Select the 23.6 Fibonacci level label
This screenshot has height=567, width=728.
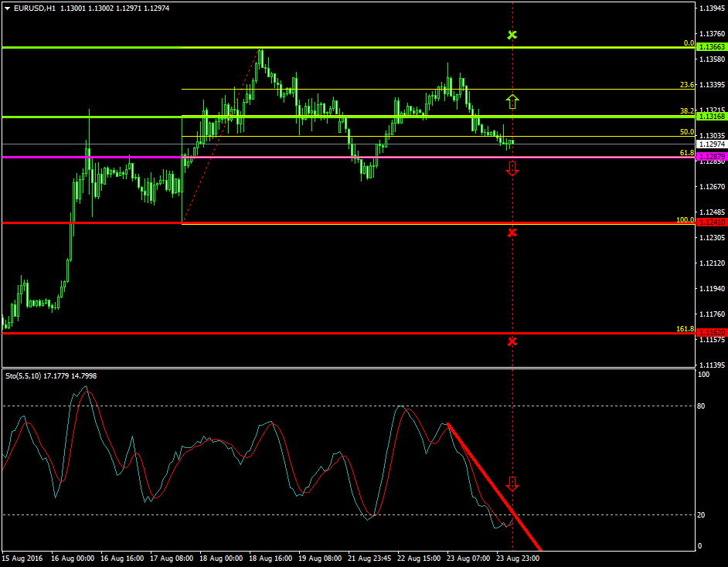click(x=687, y=85)
